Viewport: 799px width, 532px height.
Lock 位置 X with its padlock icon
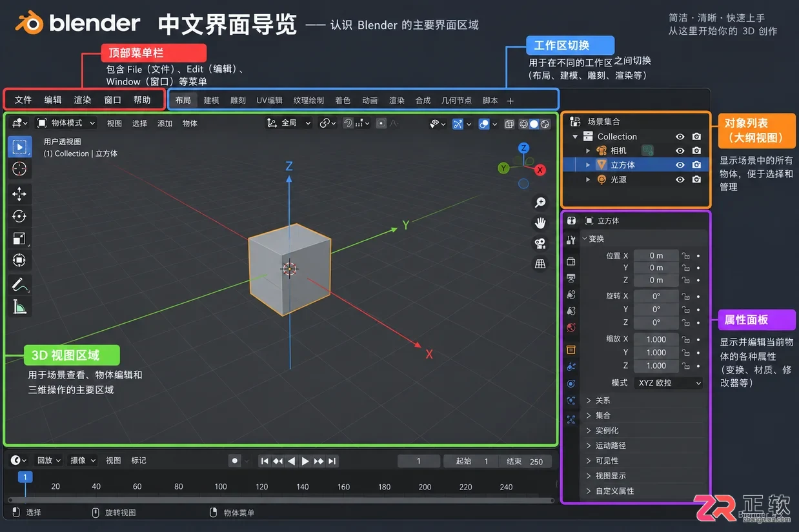tap(686, 256)
